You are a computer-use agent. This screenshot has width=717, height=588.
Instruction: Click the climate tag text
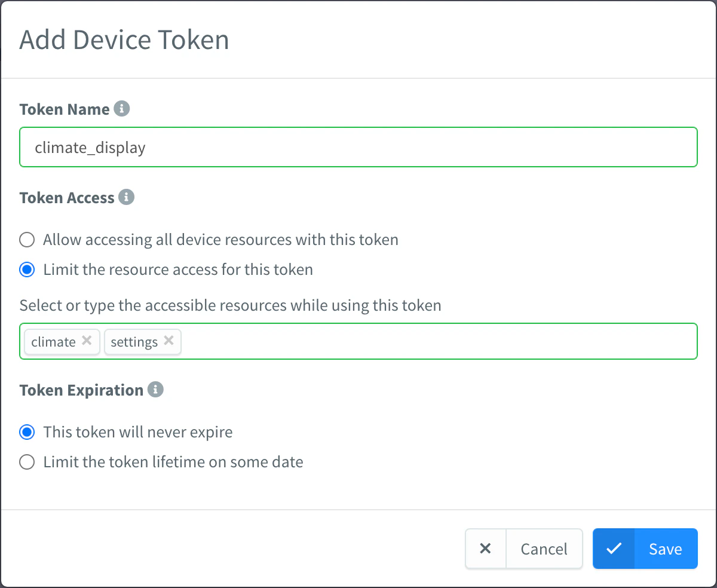[x=53, y=342]
